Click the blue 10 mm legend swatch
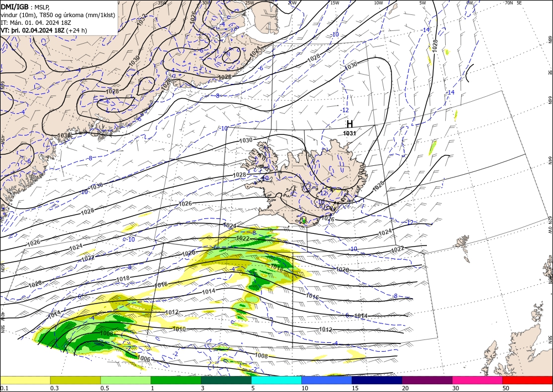This screenshot has width=553, height=392. pos(327,380)
